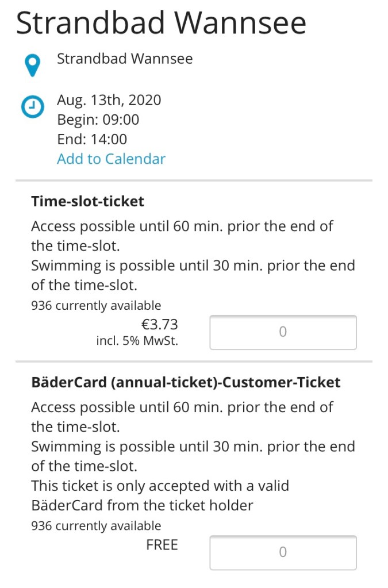This screenshot has width=388, height=588.
Task: Click the Aug. 13th, 2020 date
Action: tap(109, 100)
